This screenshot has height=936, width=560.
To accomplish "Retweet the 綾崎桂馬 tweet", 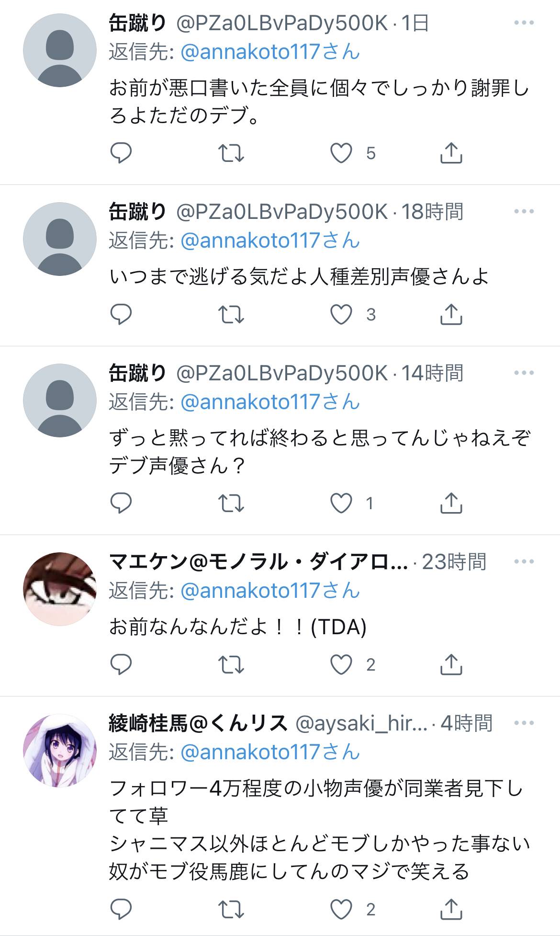I will click(231, 909).
